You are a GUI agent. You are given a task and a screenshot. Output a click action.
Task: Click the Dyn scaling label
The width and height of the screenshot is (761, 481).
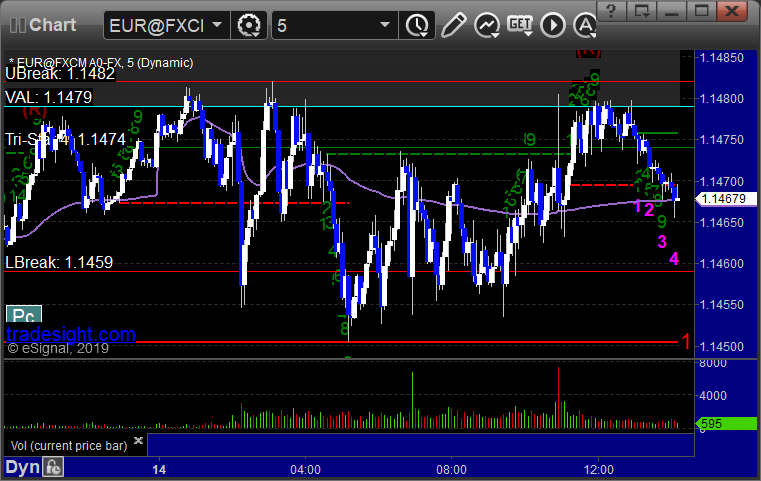[23, 467]
